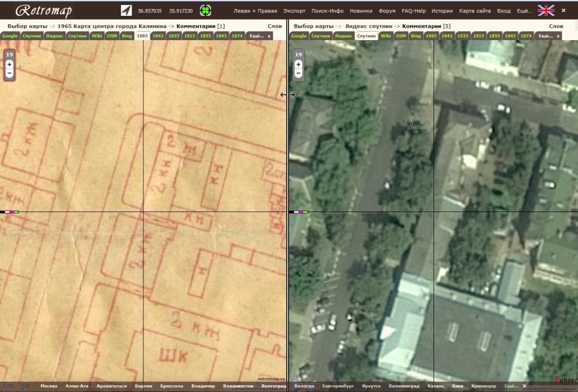Zoom in on the left 1965 map
The height and width of the screenshot is (392, 578).
[x=9, y=64]
